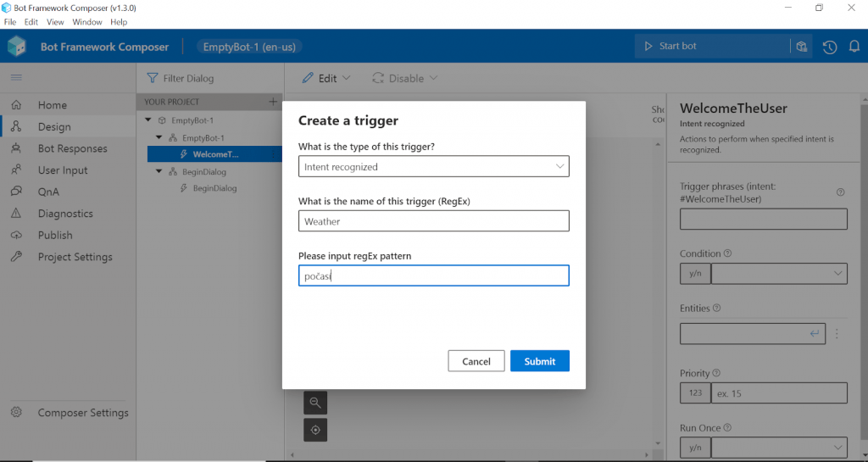Click the recenter target icon on canvas
868x462 pixels.
315,430
